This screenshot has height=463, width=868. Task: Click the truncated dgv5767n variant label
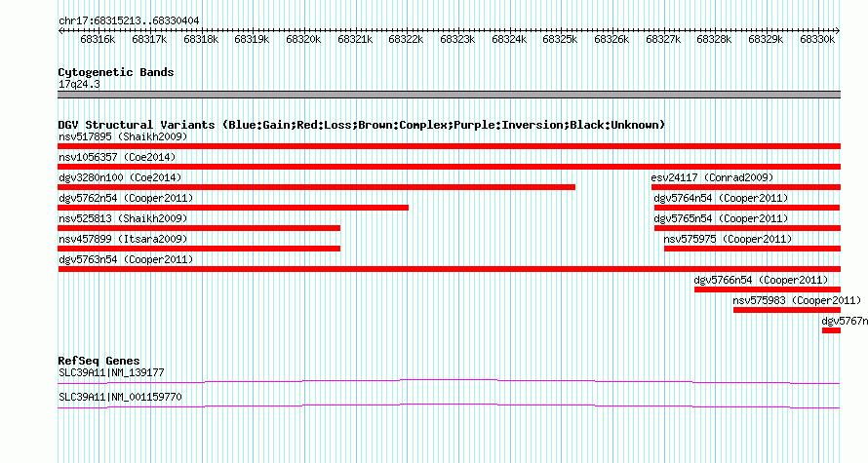845,321
